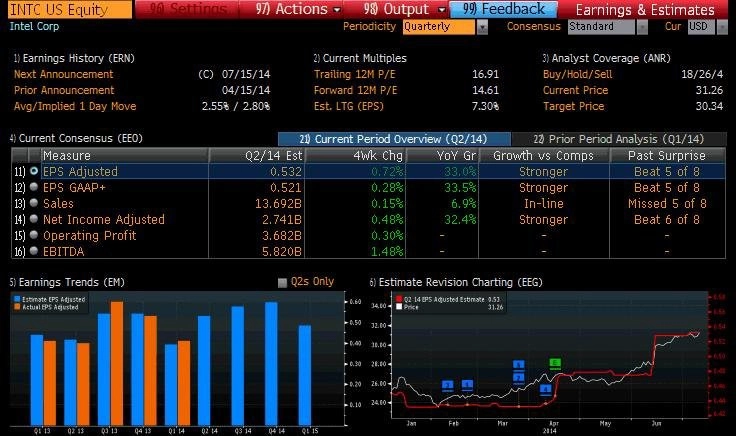Select the Operating Profit radio button
Viewport: 736px width, 436px height.
tap(34, 235)
